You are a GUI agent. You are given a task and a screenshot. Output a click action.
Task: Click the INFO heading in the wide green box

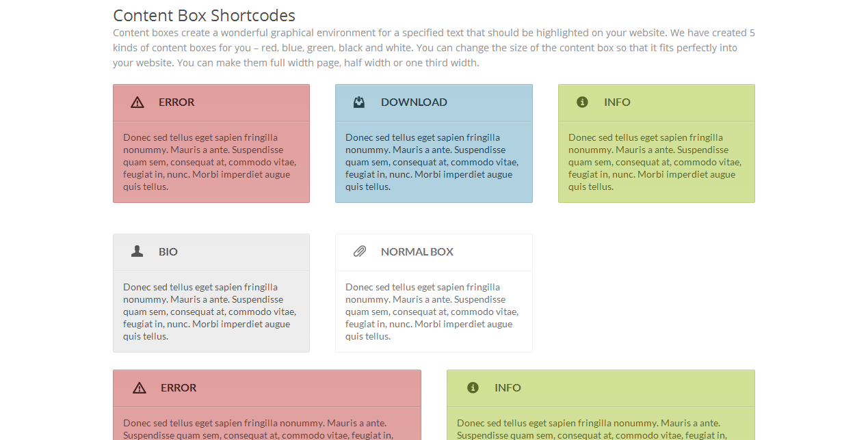[x=508, y=388]
